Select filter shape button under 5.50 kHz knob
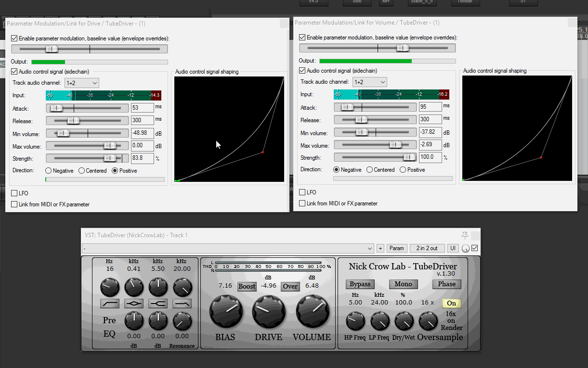Screen dimensions: 588x368 pyautogui.click(x=158, y=304)
